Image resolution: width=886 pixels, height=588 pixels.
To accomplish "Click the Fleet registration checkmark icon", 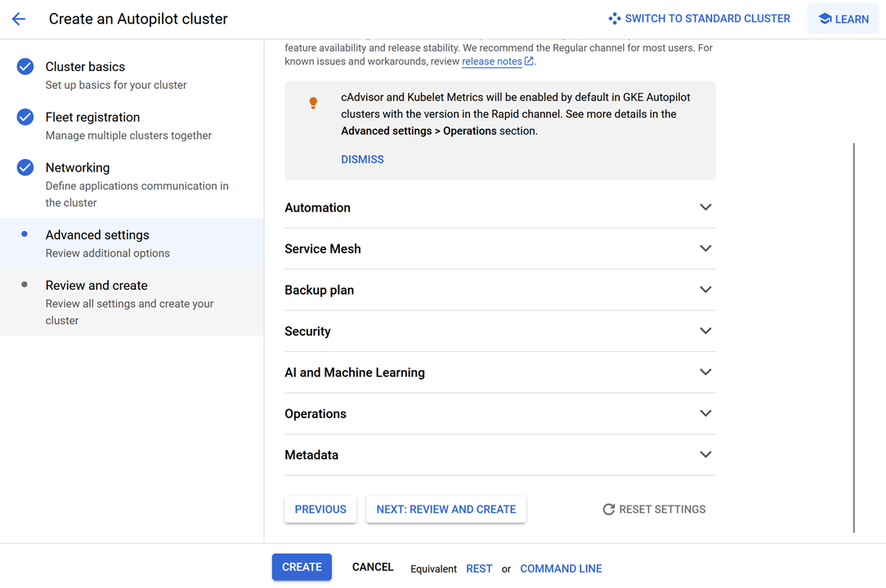I will tap(25, 117).
